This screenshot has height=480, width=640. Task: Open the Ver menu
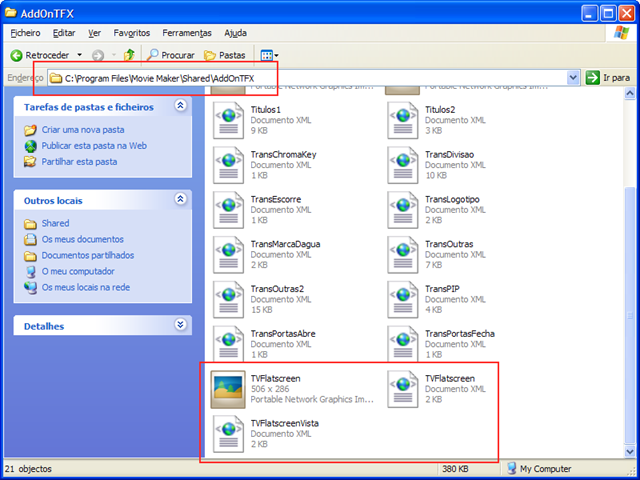pos(94,33)
